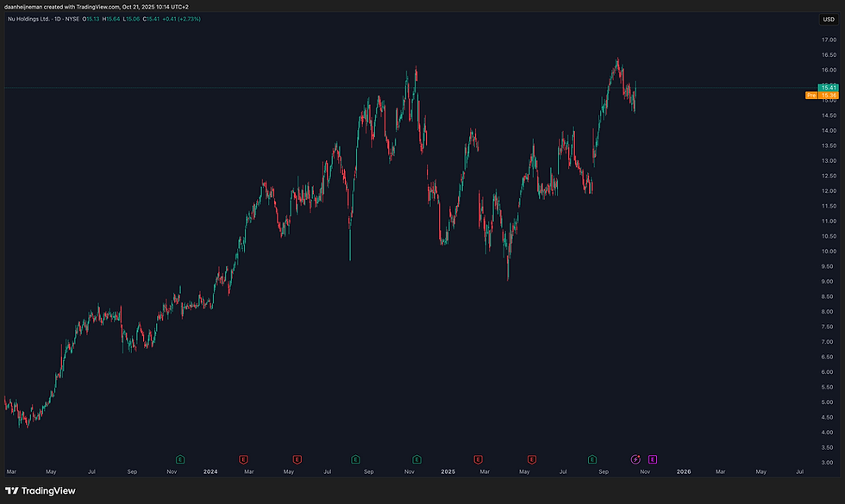Click the H15.64 high value

tap(111, 19)
